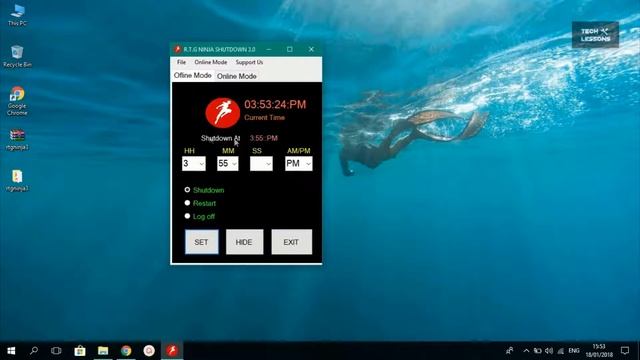Open the Recycle Bin desktop icon
640x360 pixels.
click(x=17, y=56)
